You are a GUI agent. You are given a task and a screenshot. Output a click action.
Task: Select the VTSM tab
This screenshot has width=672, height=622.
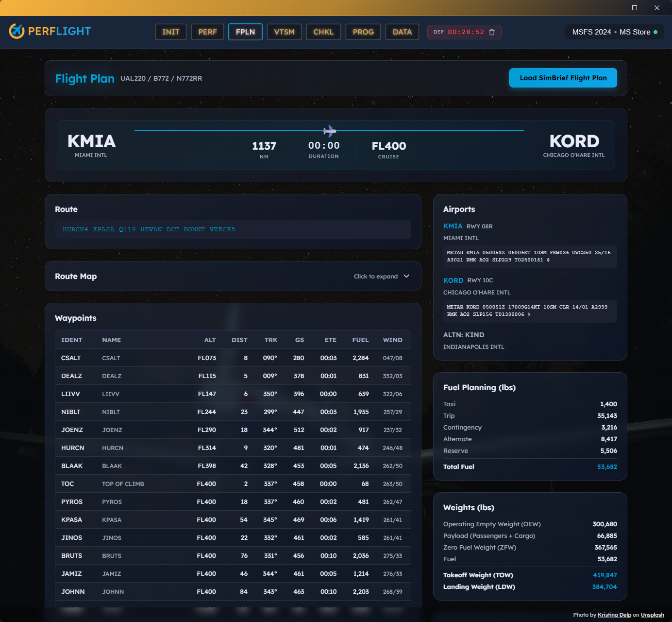coord(284,32)
